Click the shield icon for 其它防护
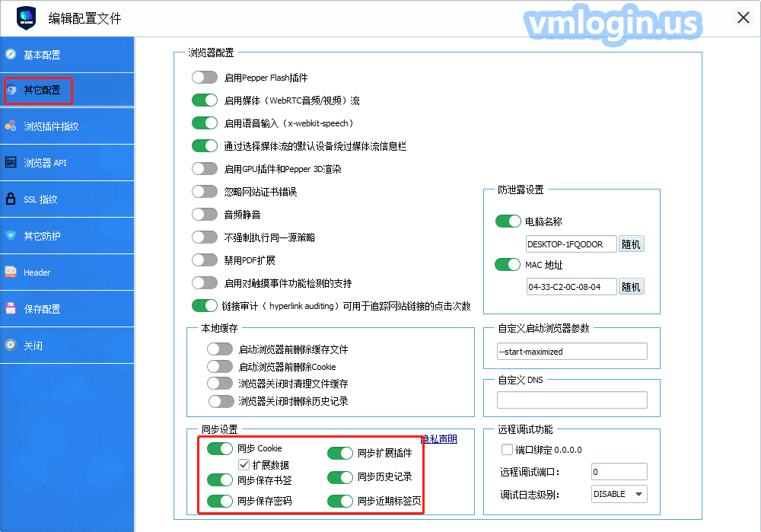761x532 pixels. point(11,236)
